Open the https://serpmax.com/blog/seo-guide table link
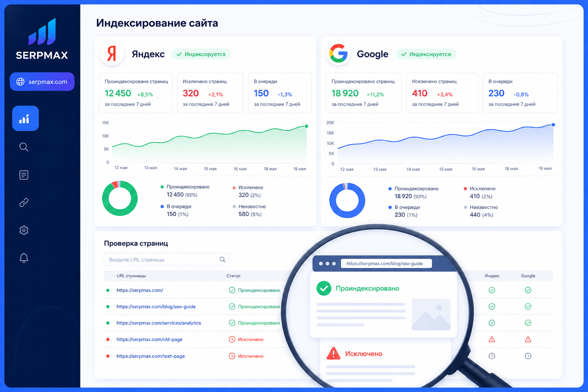Screen dimensions: 588x392 point(156,307)
